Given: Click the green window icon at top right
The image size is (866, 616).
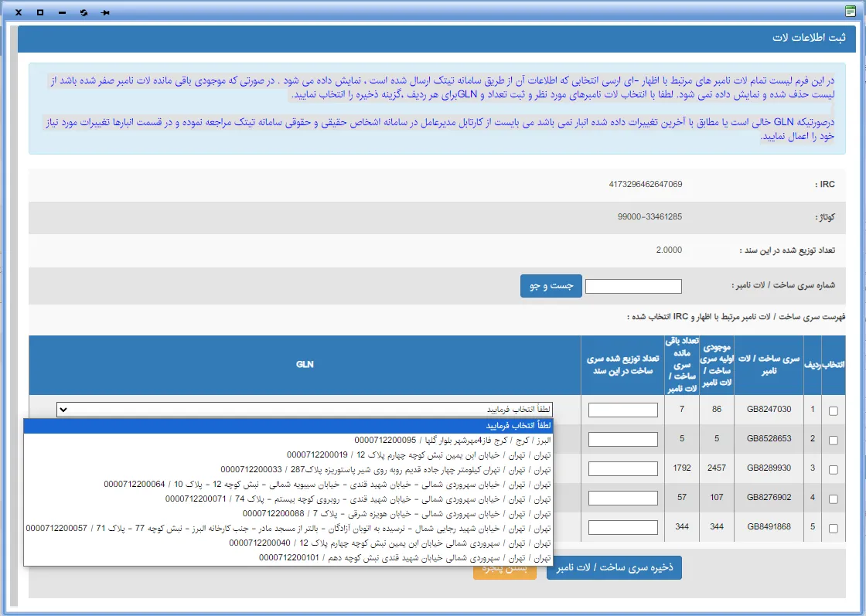Looking at the screenshot, I should coord(851,12).
